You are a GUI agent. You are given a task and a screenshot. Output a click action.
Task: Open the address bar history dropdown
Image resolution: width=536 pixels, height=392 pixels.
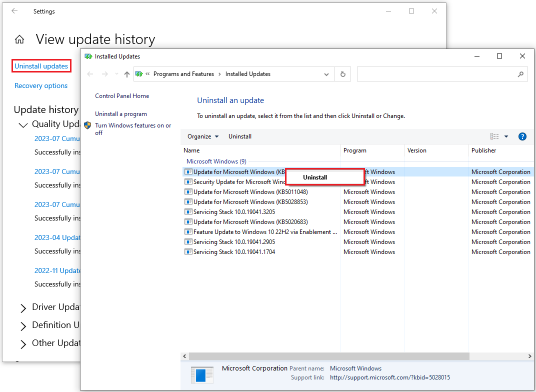326,74
